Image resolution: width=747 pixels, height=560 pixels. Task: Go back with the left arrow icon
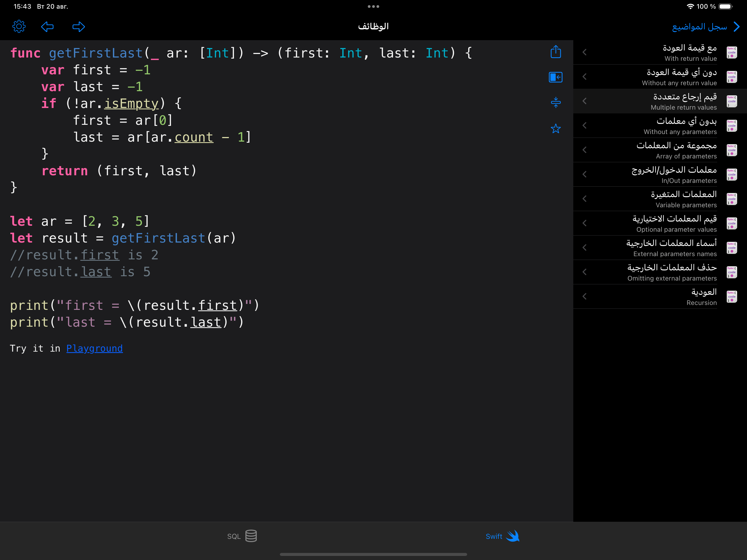tap(47, 26)
